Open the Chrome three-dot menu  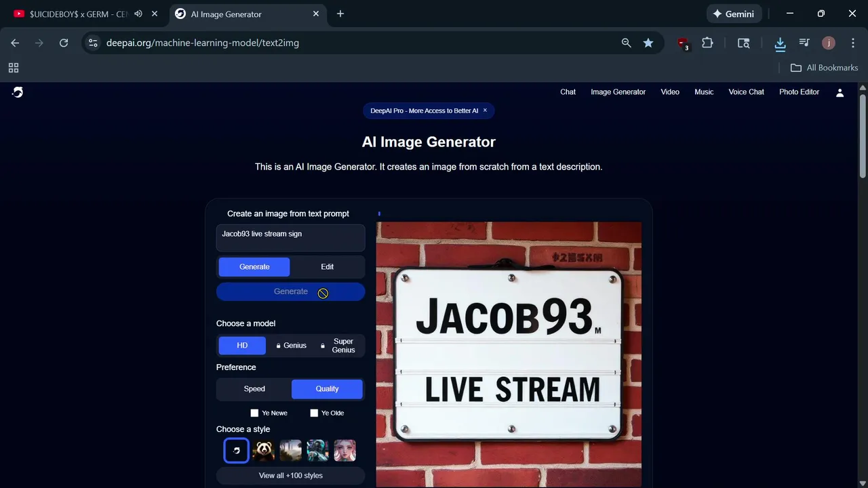point(853,43)
